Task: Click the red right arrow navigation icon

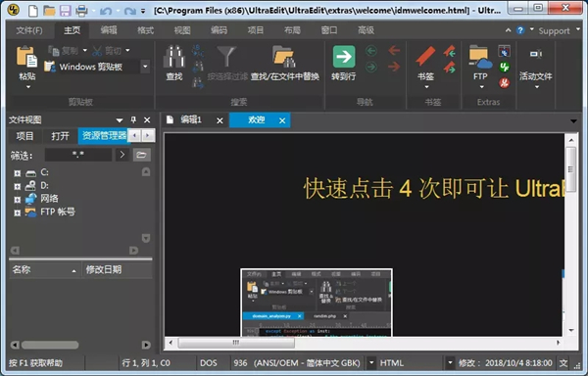Action: click(394, 67)
